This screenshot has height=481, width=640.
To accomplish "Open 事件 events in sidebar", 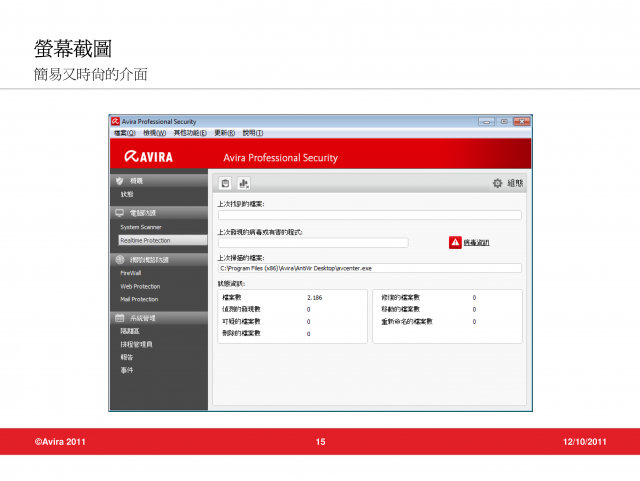I will pyautogui.click(x=127, y=370).
